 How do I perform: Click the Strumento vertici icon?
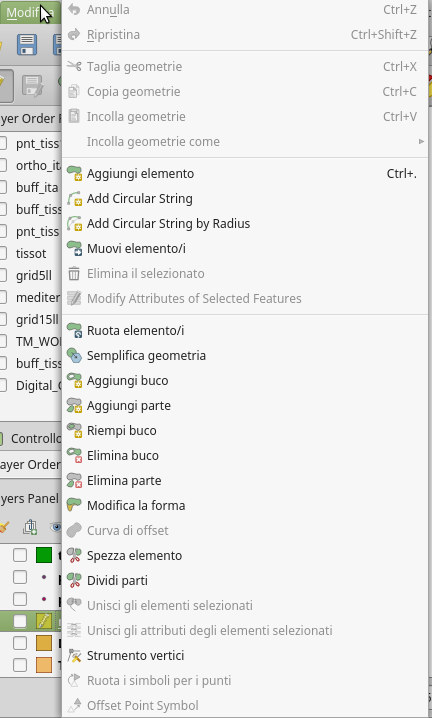click(x=74, y=656)
